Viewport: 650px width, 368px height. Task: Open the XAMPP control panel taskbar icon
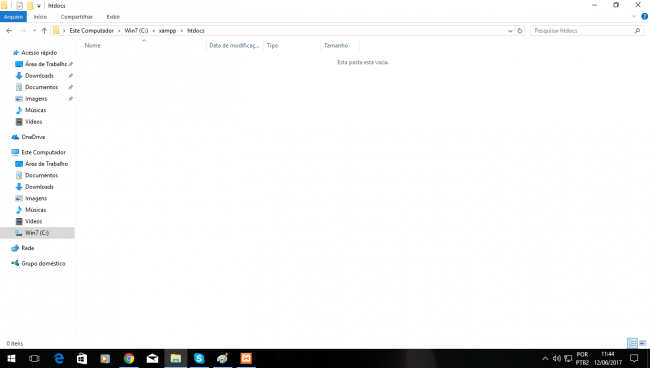(246, 358)
